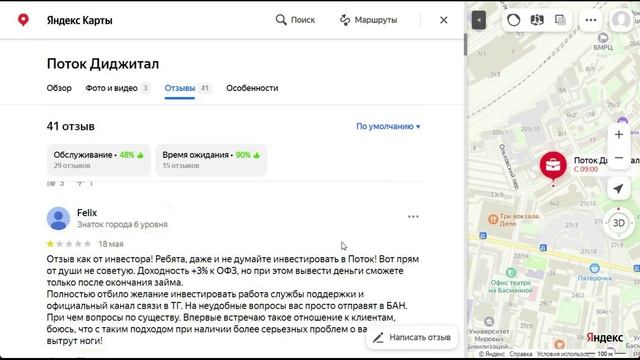640x360 pixels.
Task: Open Маршруты route planner
Action: (369, 20)
